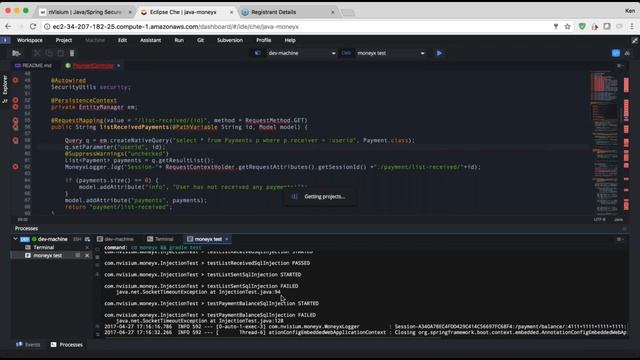Click the Ken profile button in Chrome

tap(630, 11)
